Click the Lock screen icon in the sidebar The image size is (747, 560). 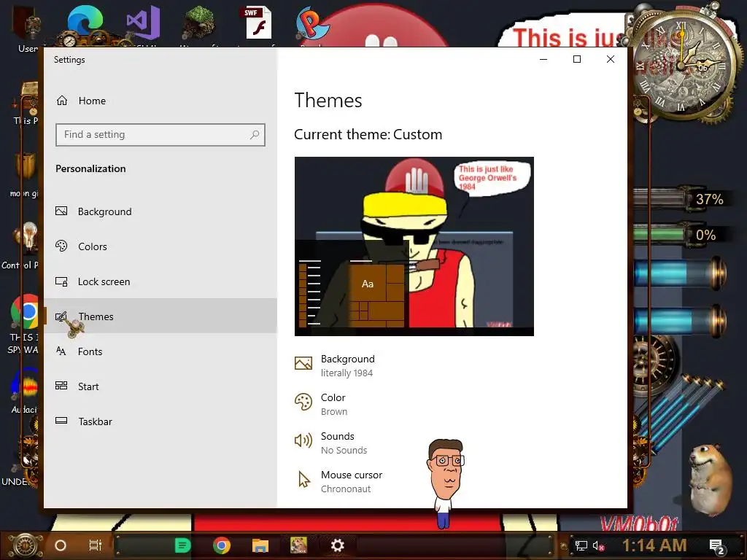61,281
